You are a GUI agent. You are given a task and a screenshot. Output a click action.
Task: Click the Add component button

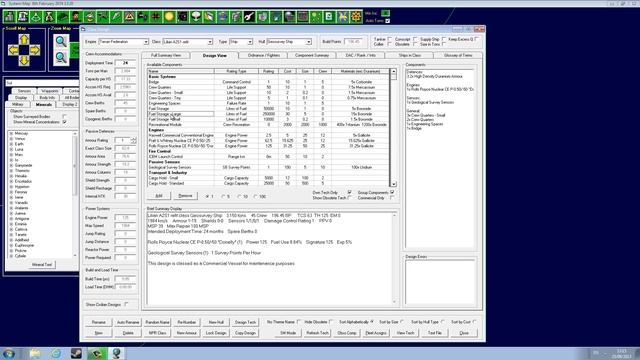pos(159,196)
